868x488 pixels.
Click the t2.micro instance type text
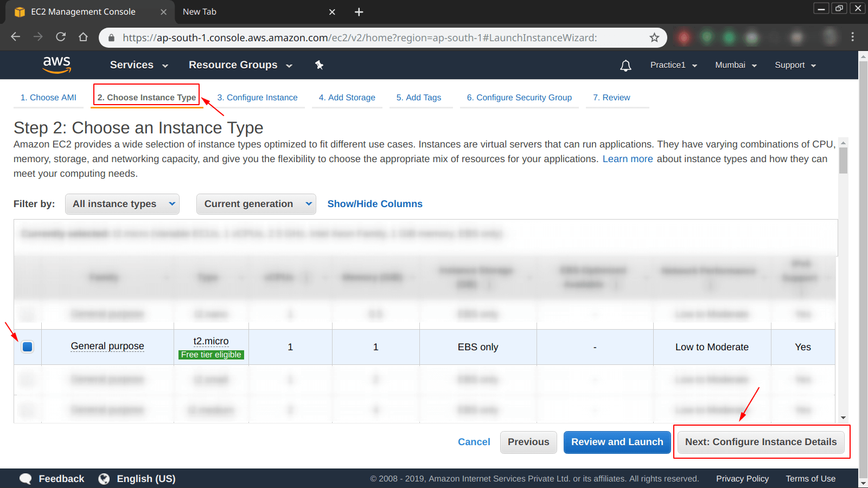211,341
